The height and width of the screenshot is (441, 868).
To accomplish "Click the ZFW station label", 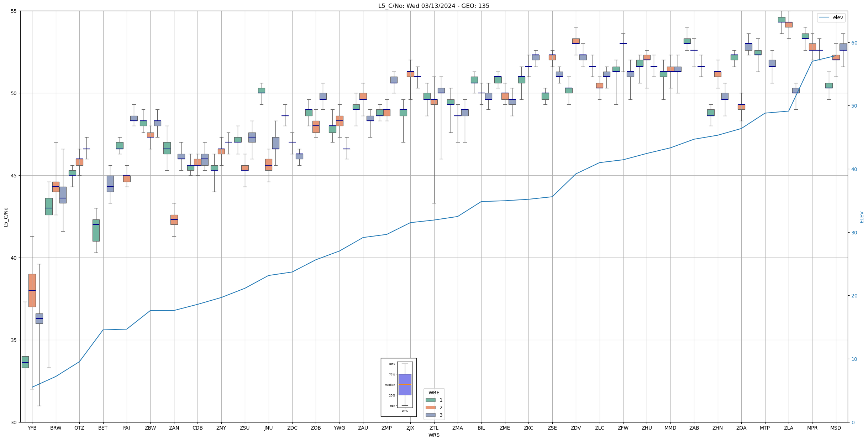I will coord(623,428).
